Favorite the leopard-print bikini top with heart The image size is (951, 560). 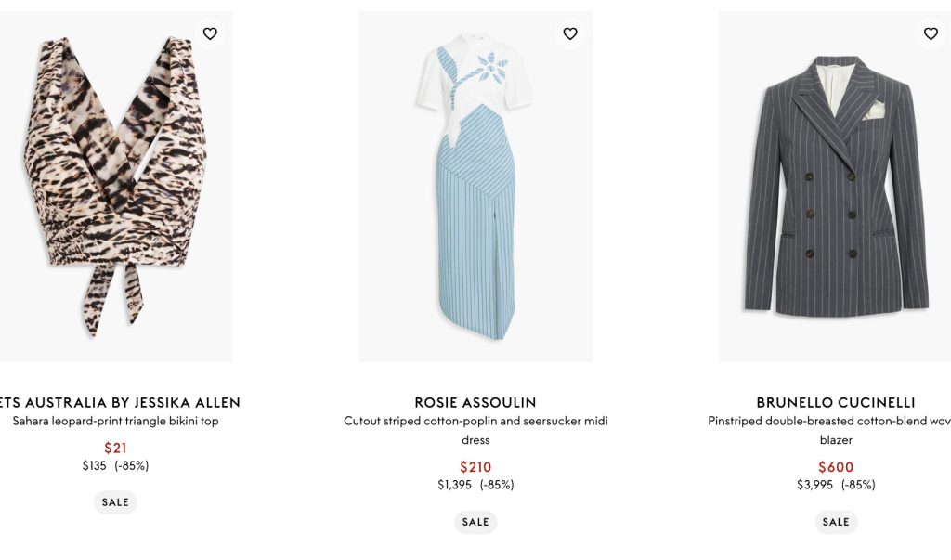[210, 33]
